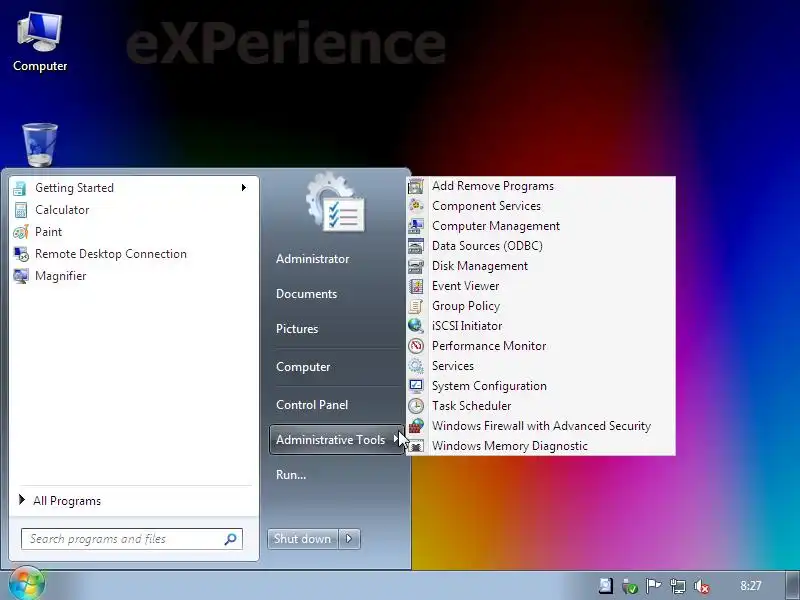Click the Services gear icon

tap(416, 366)
